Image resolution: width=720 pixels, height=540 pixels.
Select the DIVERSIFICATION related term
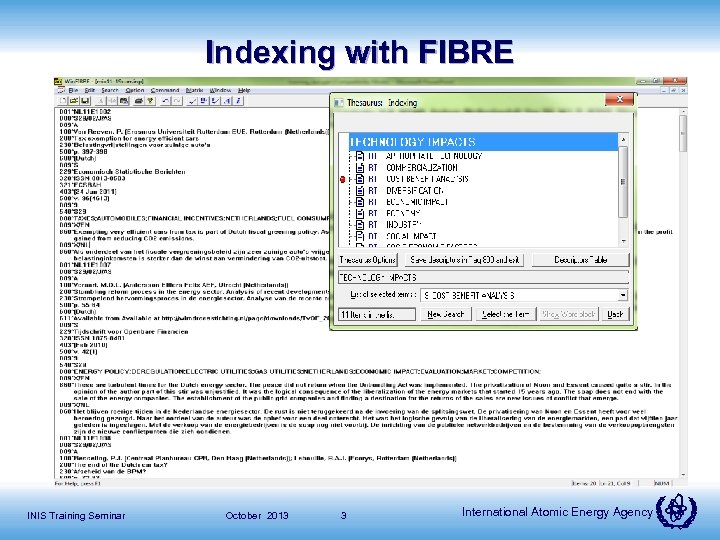pyautogui.click(x=415, y=191)
